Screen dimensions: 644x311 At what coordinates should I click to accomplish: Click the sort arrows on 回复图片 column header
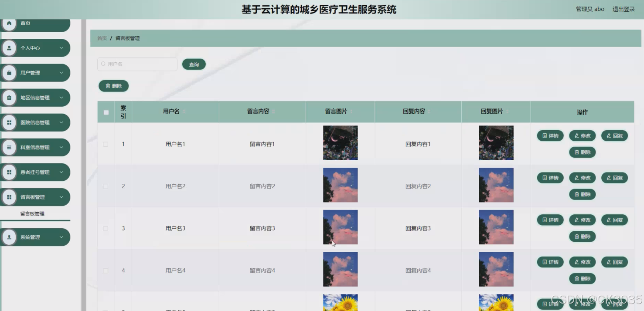[507, 112]
